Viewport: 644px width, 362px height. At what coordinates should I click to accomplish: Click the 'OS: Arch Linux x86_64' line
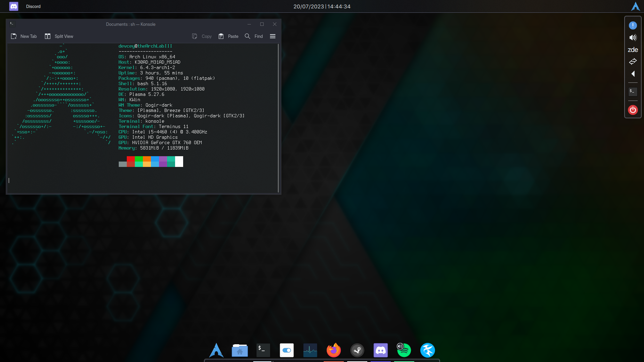coord(147,57)
